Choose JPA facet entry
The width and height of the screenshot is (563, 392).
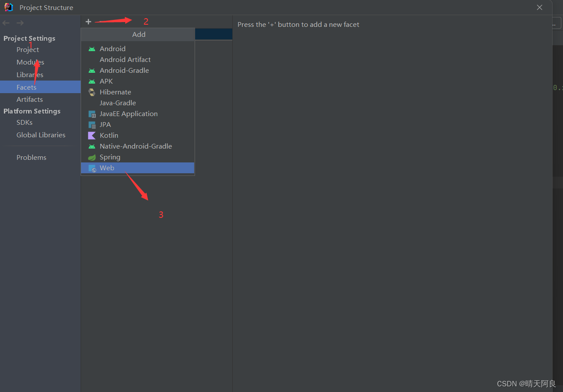pos(137,125)
